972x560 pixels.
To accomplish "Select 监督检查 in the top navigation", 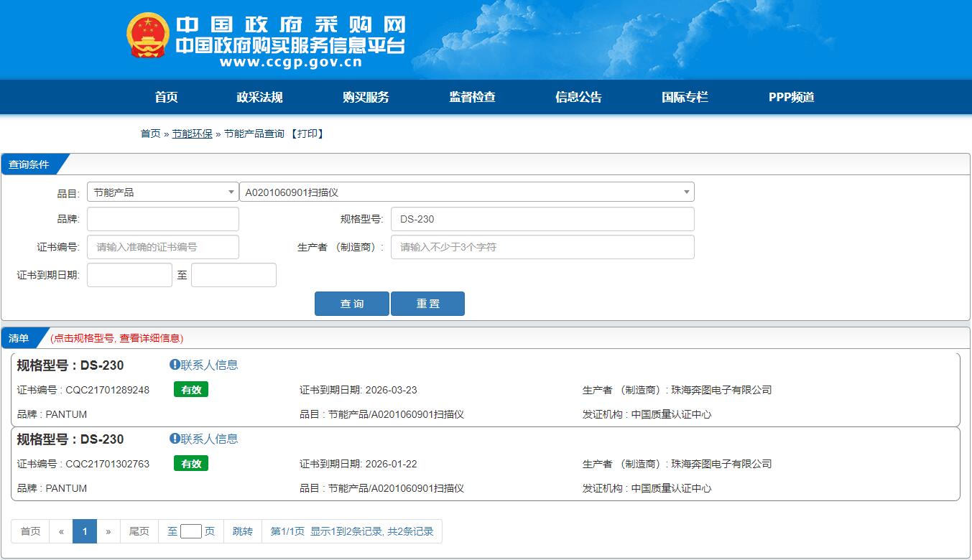I will (472, 98).
